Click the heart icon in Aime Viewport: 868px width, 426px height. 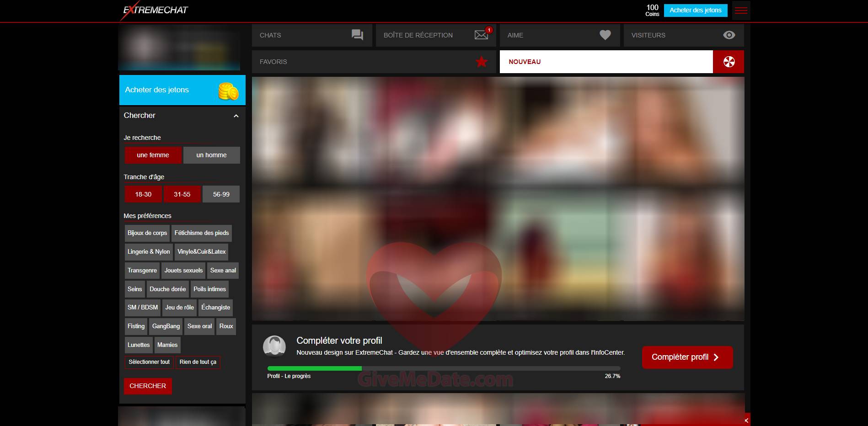coord(605,35)
